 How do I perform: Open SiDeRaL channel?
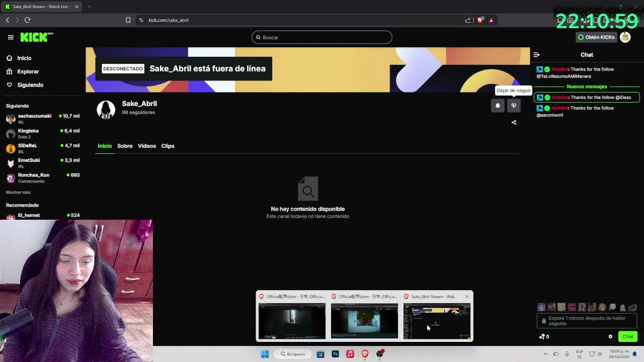coord(43,148)
